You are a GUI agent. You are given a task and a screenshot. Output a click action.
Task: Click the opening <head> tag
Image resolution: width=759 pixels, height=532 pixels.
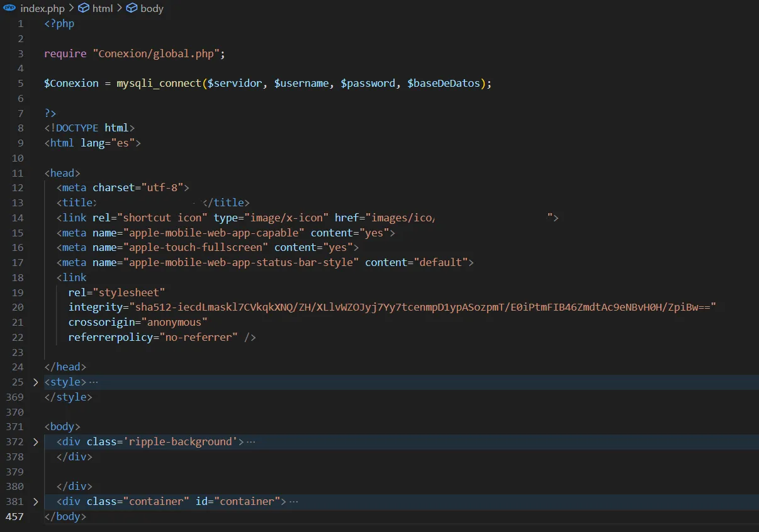tap(62, 173)
